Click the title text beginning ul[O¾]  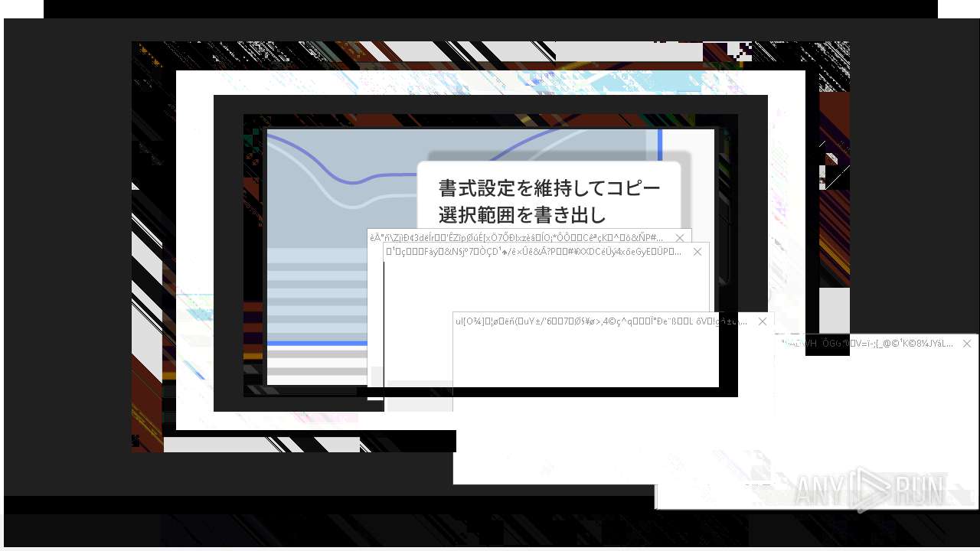tap(601, 321)
